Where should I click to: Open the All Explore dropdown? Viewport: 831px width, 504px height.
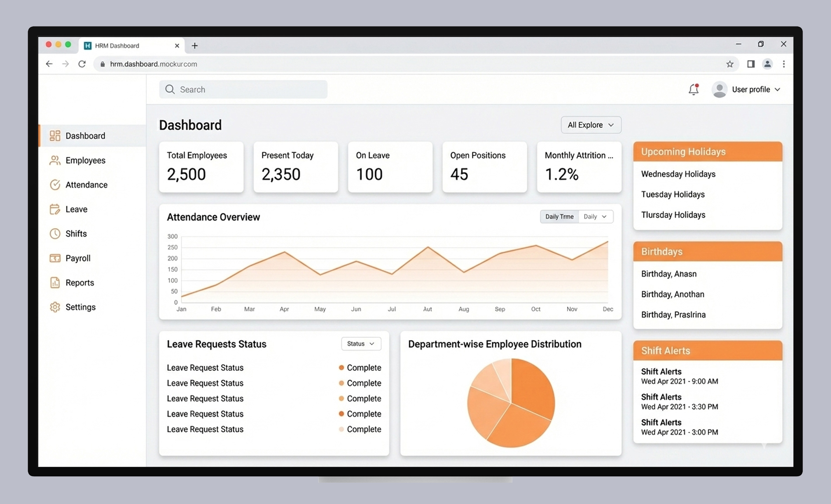point(591,125)
